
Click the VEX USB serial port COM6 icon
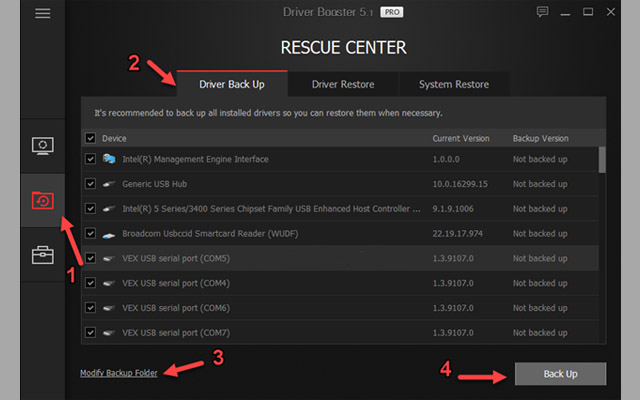pyautogui.click(x=109, y=308)
